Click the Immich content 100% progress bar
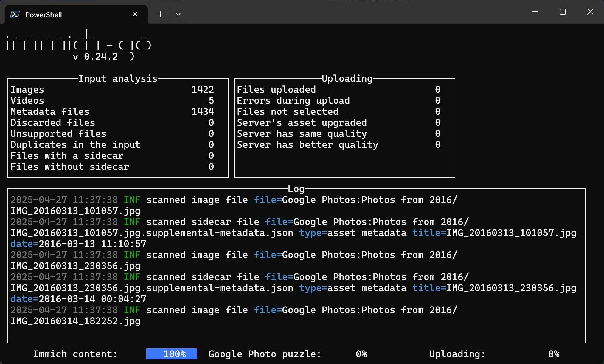 pos(172,354)
